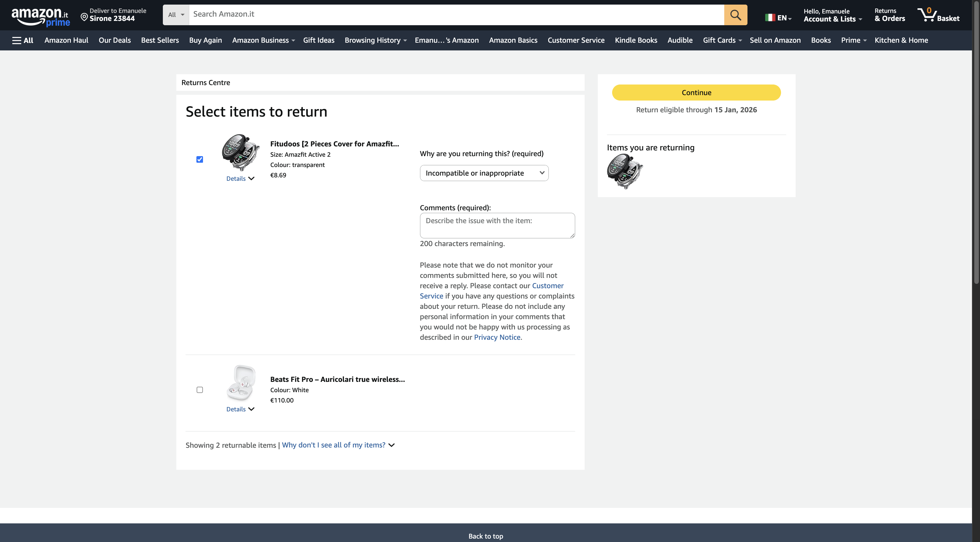
Task: Click the delivery location pin icon
Action: (x=84, y=17)
